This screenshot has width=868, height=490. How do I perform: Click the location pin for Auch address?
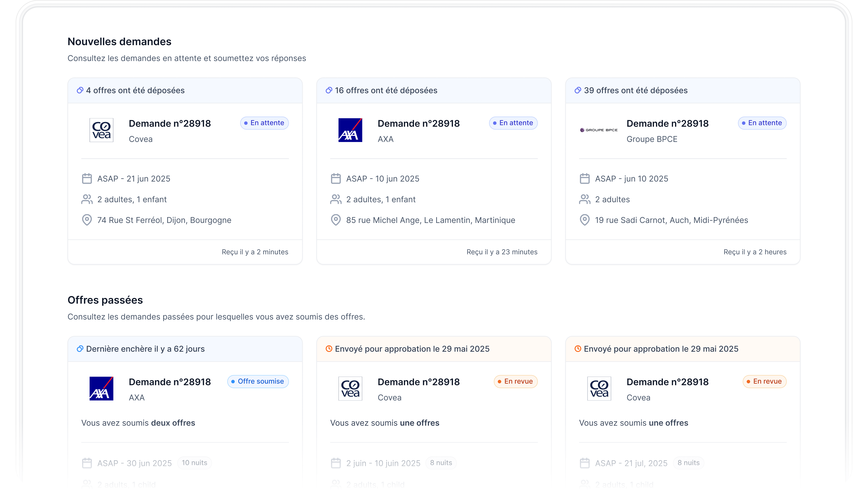pyautogui.click(x=585, y=220)
